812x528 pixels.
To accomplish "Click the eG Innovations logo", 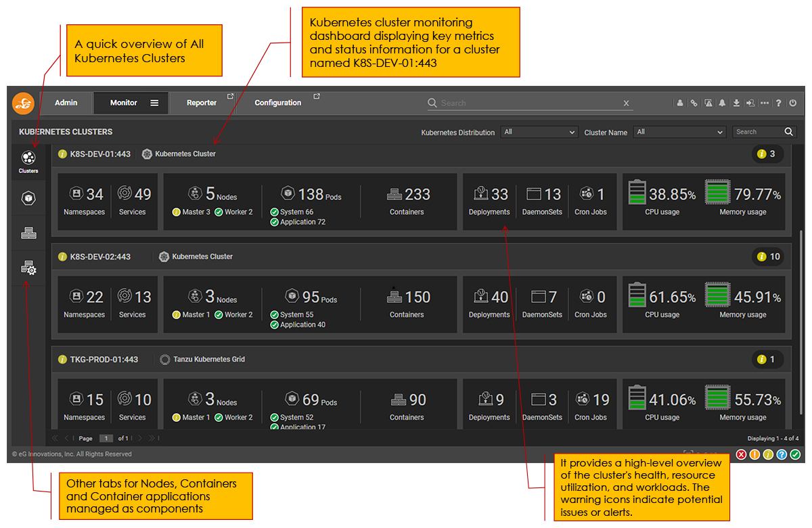I will 24,103.
